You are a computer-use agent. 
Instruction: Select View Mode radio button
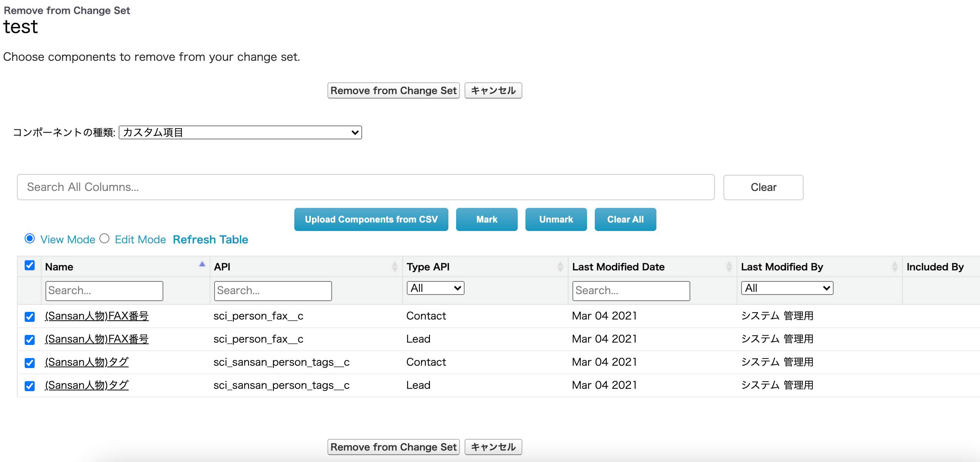(30, 239)
